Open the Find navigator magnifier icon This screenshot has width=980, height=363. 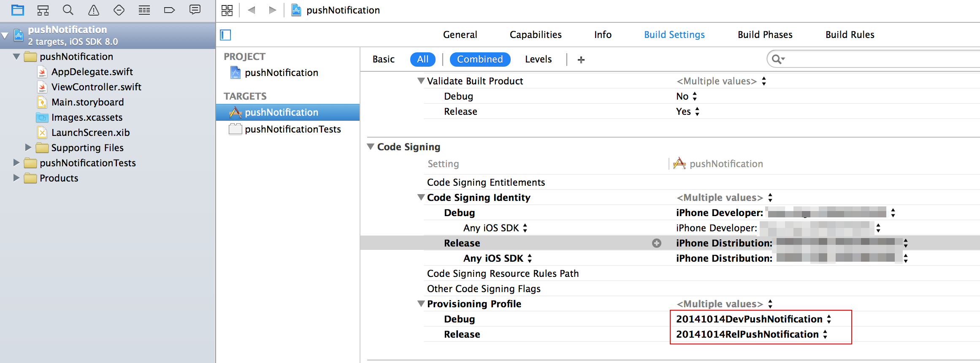click(68, 10)
